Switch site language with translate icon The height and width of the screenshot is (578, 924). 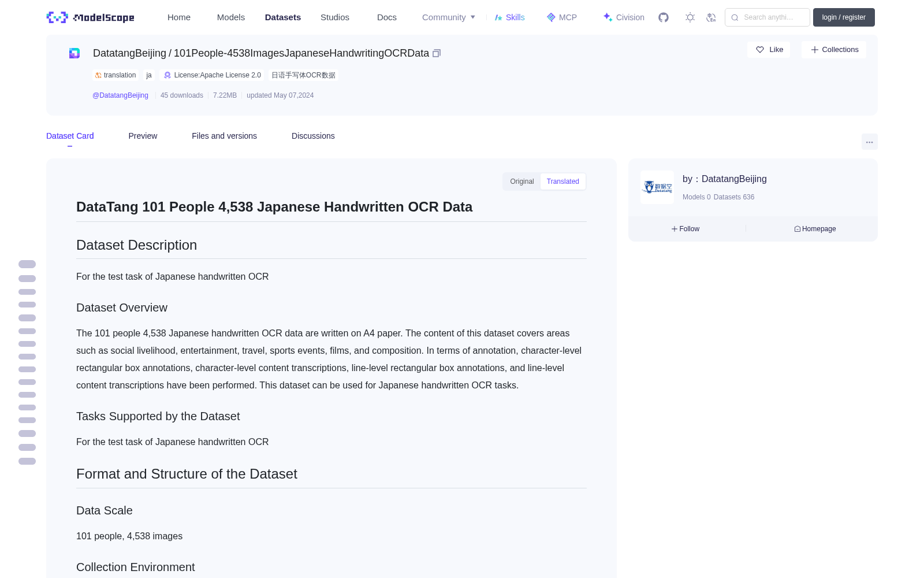click(x=711, y=17)
